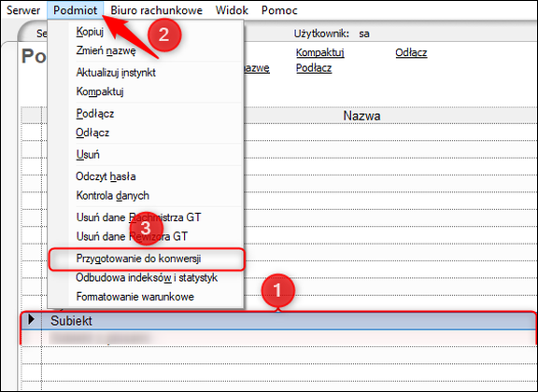This screenshot has height=392, width=538.
Task: Click the Kompaktuj link in the panel
Action: (319, 53)
